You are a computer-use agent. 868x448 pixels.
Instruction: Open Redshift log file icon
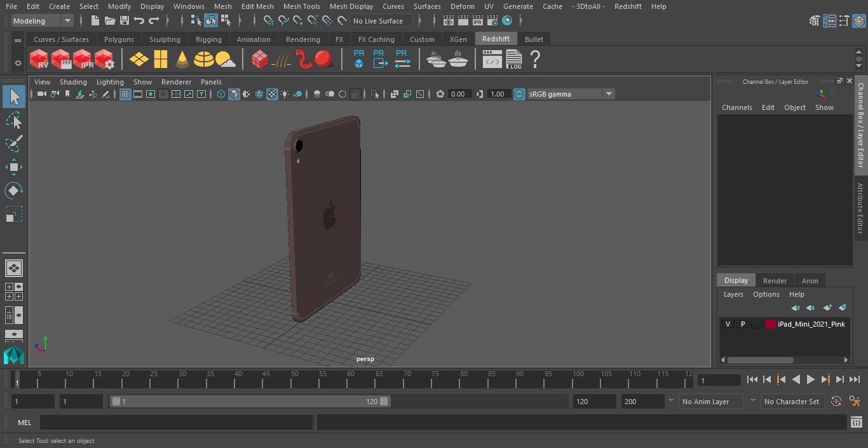(514, 59)
